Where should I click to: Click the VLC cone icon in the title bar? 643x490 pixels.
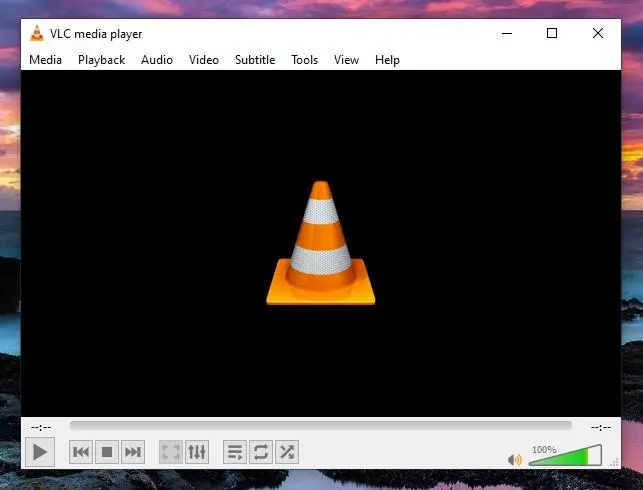(x=37, y=33)
